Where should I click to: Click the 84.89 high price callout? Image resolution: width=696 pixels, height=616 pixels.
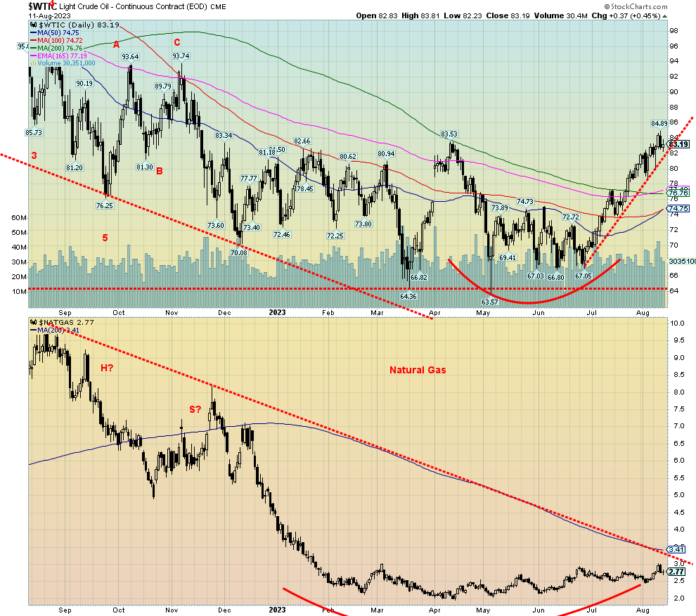click(x=658, y=123)
